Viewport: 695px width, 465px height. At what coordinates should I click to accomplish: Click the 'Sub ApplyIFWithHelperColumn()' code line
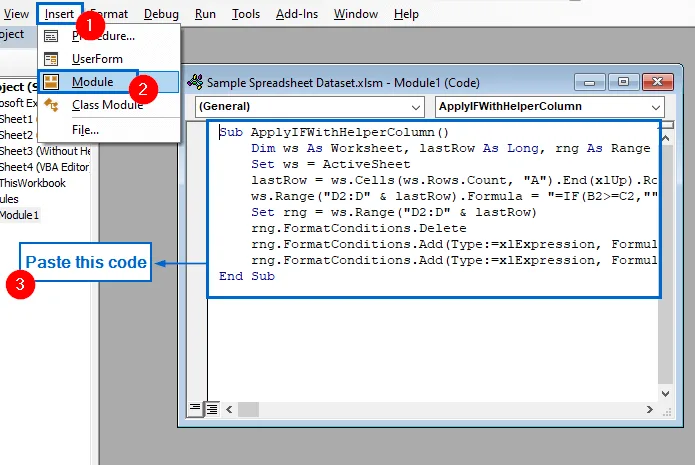[334, 132]
